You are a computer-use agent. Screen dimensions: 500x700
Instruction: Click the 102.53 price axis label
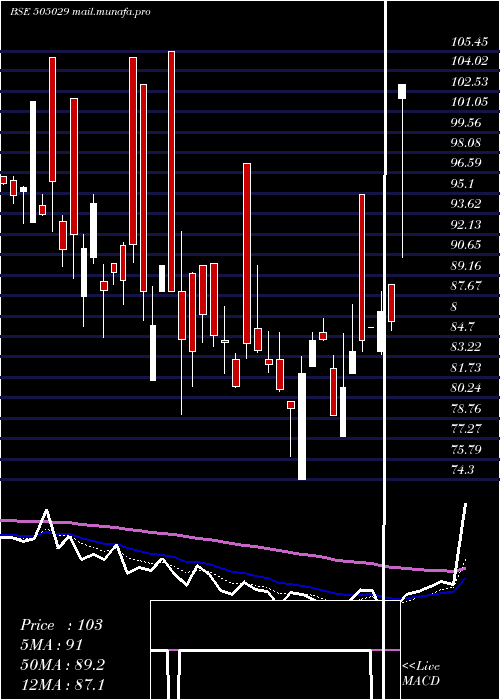pos(469,82)
